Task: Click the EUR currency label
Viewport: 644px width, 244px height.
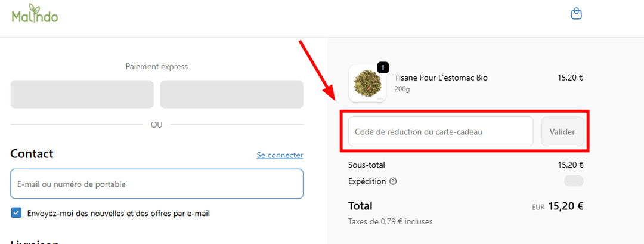Action: pyautogui.click(x=538, y=208)
